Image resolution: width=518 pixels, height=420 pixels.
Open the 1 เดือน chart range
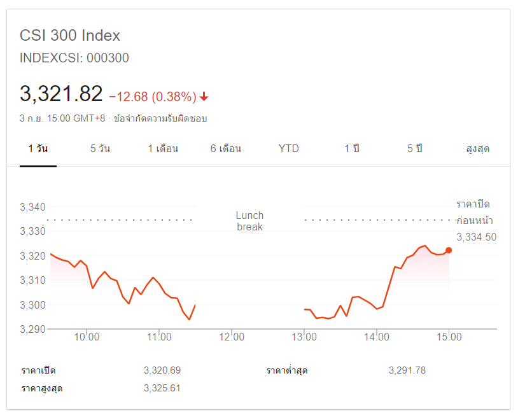tap(163, 149)
